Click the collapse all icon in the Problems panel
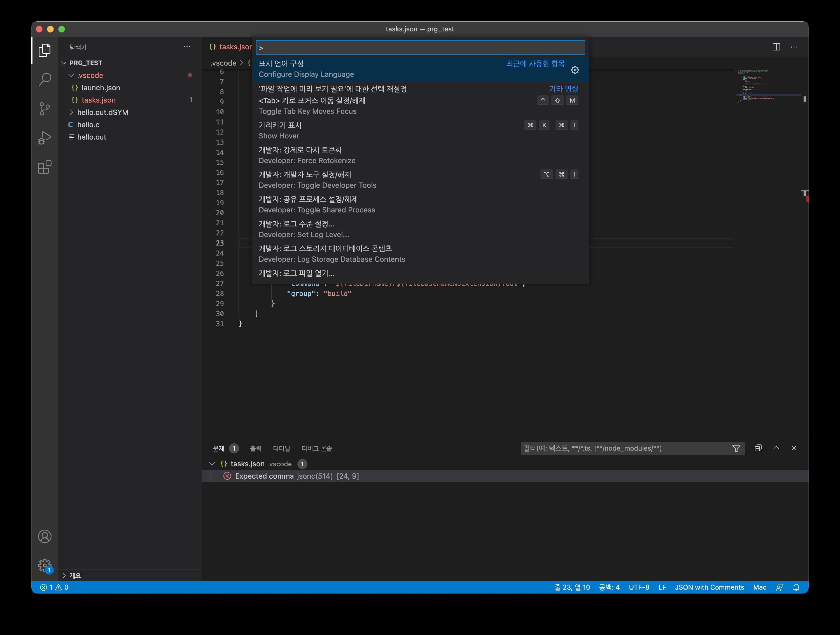 click(758, 448)
